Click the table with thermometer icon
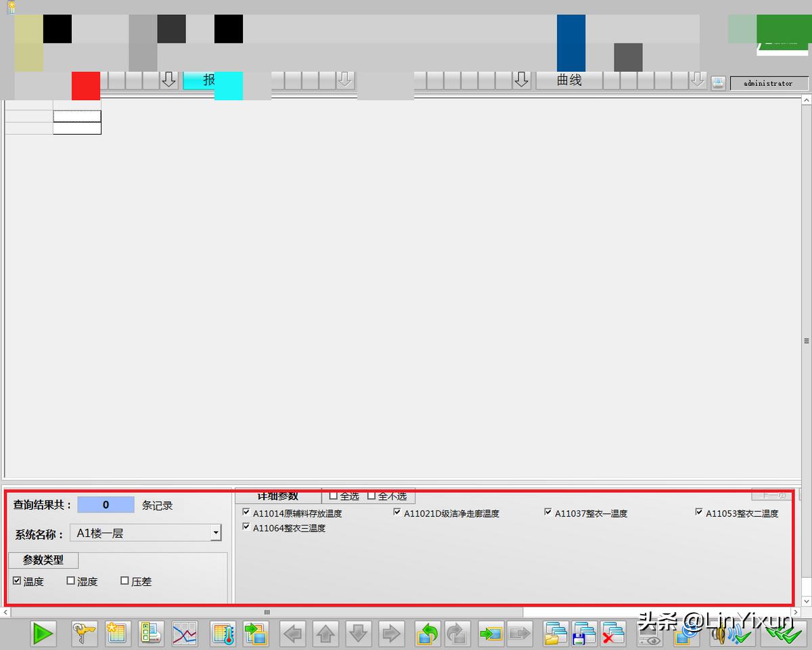The height and width of the screenshot is (650, 812). pos(223,634)
